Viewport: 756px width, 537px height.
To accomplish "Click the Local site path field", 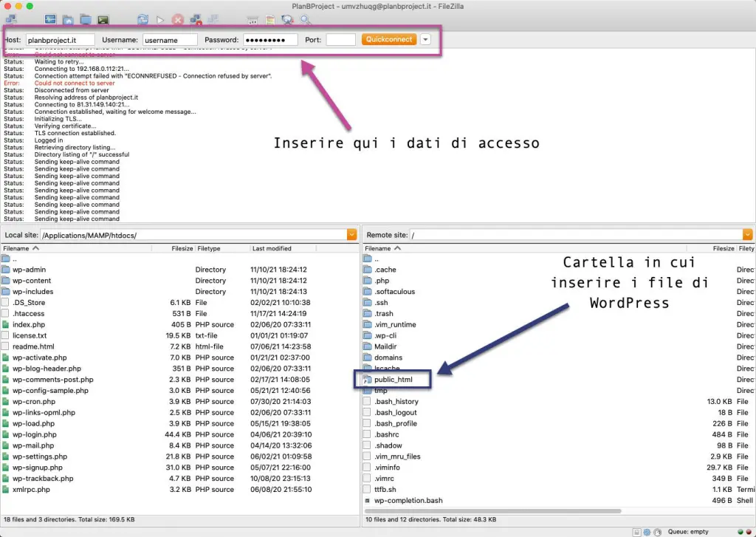I will (193, 236).
